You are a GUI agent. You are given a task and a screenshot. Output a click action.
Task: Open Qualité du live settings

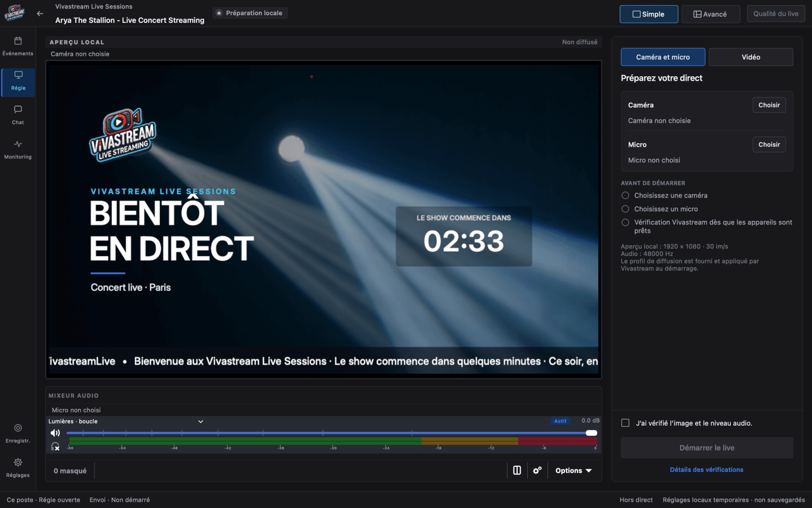(776, 14)
